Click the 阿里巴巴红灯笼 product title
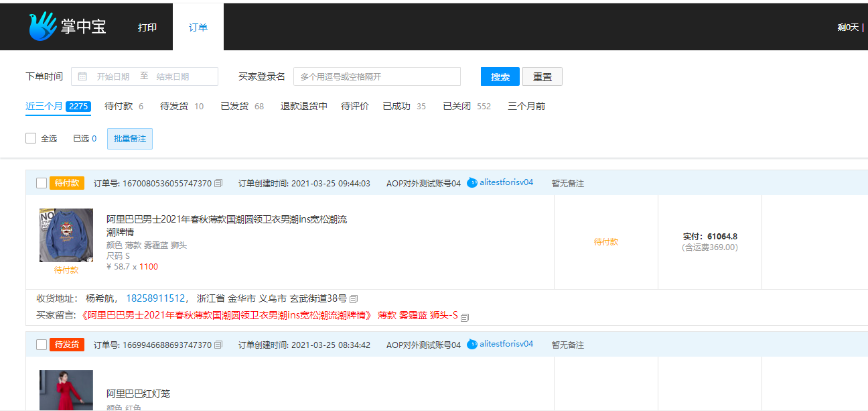The width and height of the screenshot is (868, 411). coord(139,394)
